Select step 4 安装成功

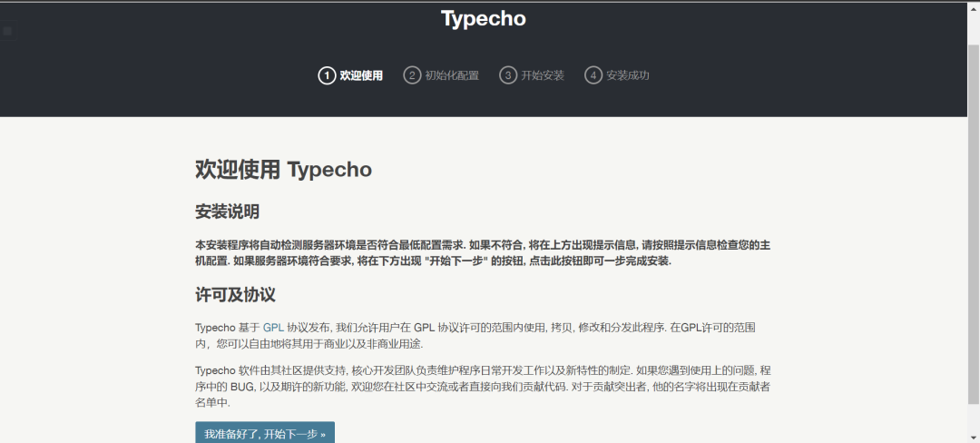click(x=617, y=75)
